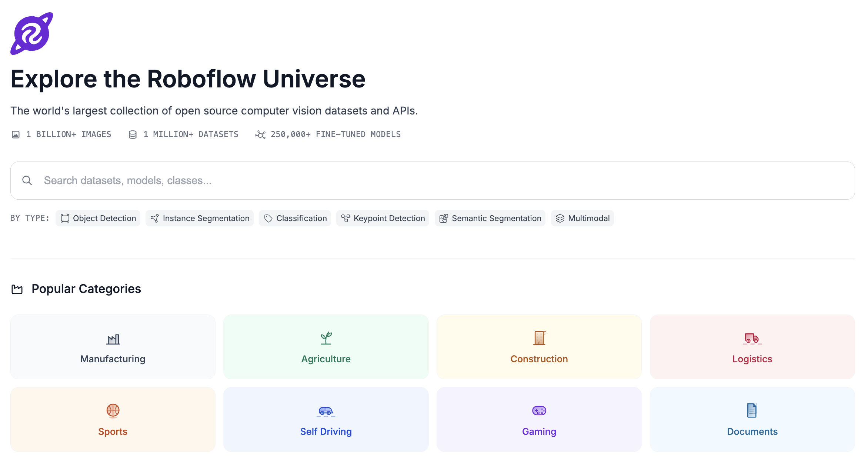The width and height of the screenshot is (868, 466).
Task: Click the magnifier icon in the search bar
Action: 27,180
